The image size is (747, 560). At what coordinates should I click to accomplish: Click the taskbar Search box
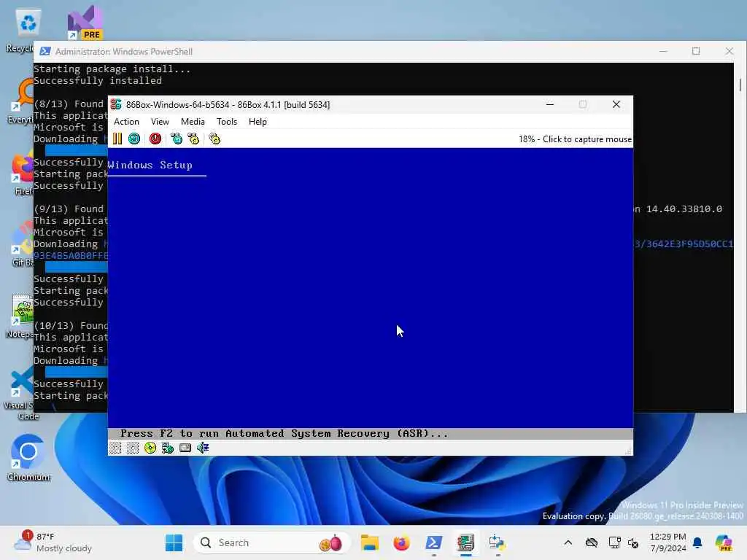(x=272, y=542)
